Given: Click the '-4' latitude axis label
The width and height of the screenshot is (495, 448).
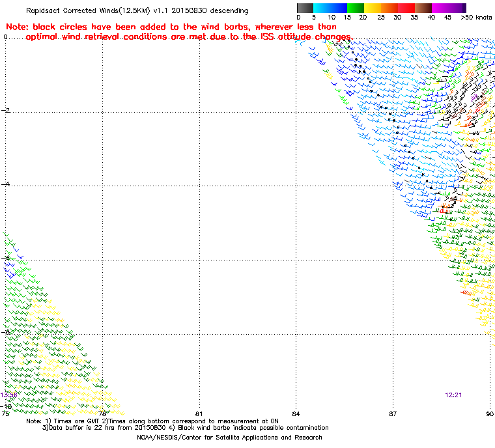Looking at the screenshot, I should click(5, 184).
